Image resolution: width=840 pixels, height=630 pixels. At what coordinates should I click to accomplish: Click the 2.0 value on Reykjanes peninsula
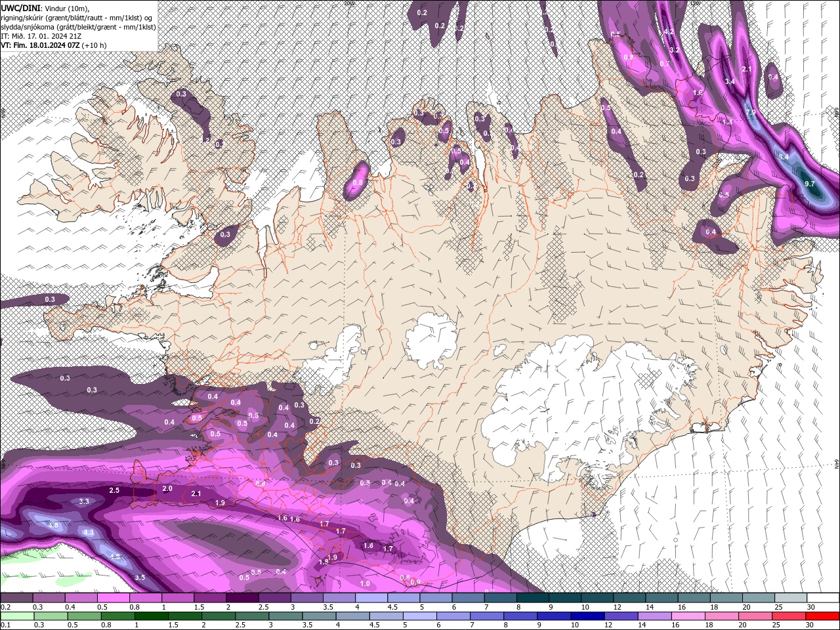[x=167, y=488]
